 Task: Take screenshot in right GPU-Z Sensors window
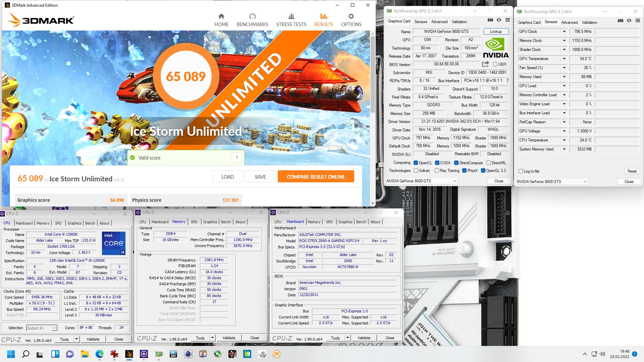[x=621, y=21]
